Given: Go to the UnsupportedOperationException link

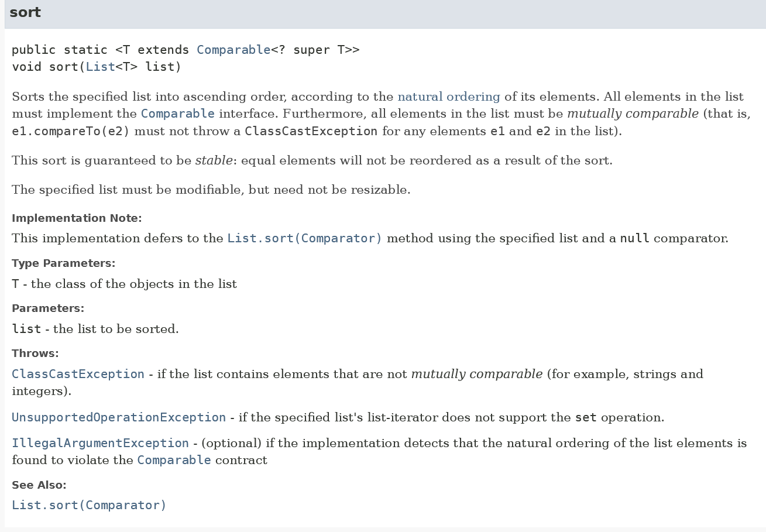Looking at the screenshot, I should point(119,417).
